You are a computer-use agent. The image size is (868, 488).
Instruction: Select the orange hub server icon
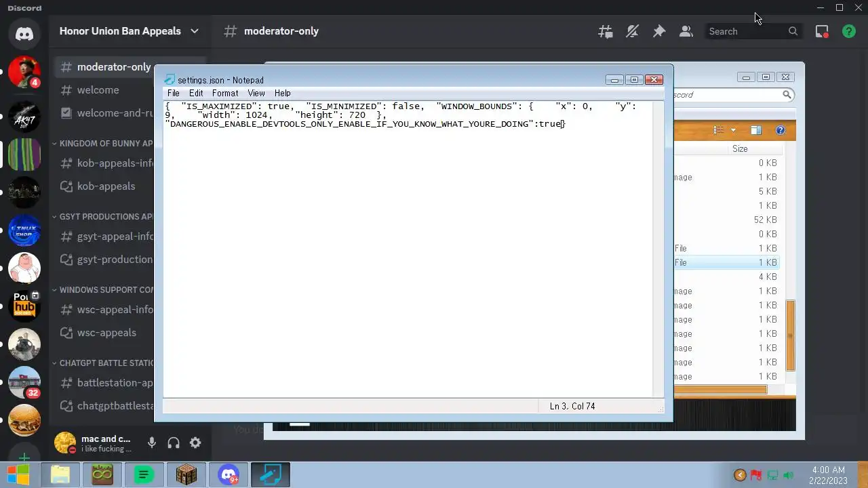pos(24,307)
